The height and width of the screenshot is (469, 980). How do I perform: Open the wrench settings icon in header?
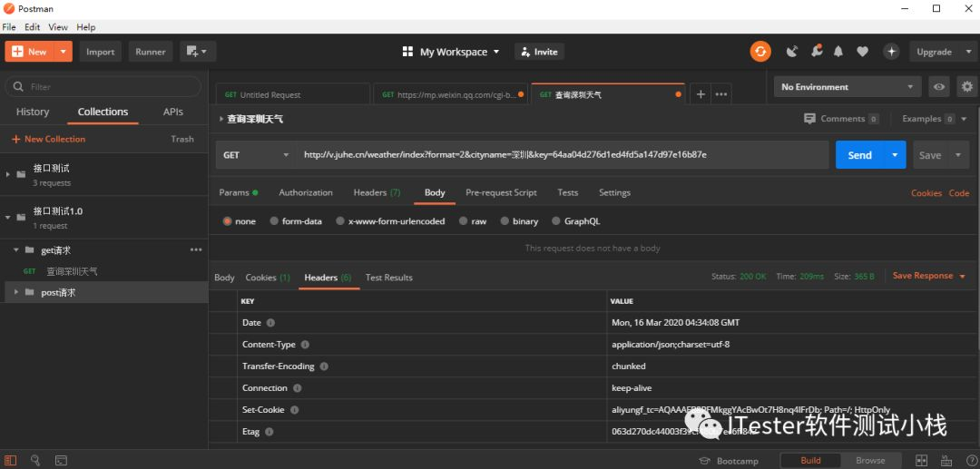817,51
